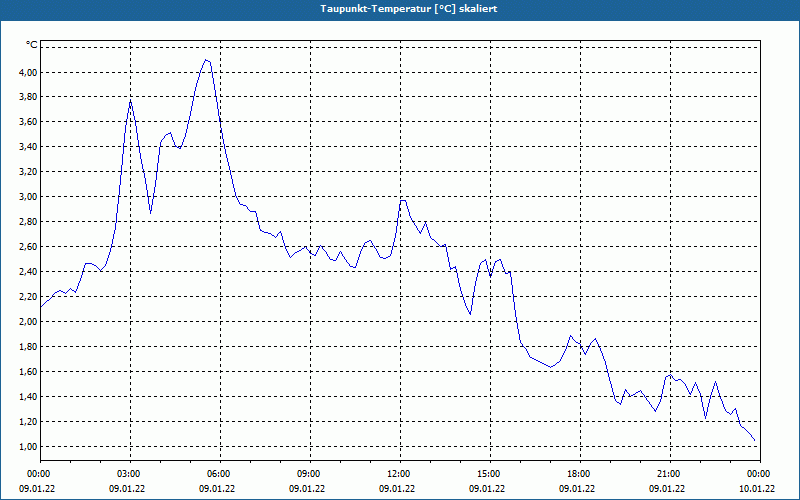Select the '2,40' y-axis value
This screenshot has width=800, height=500.
29,272
